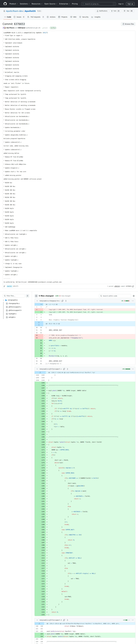Viewport: 138px width, 644px height.
Task: Open the Enterprise menu
Action: pyautogui.click(x=64, y=4)
